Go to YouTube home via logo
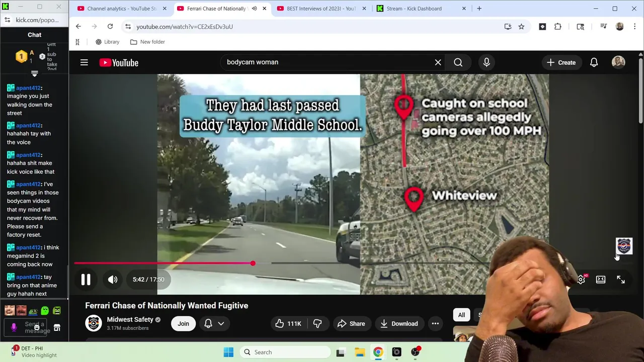 119,62
